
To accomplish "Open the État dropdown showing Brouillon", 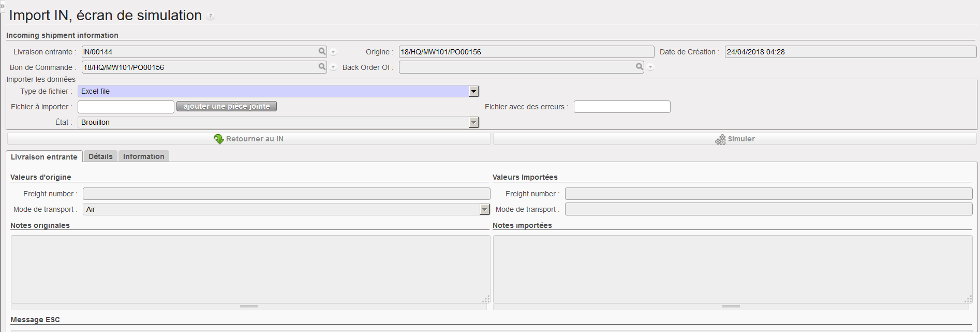I will coord(473,122).
